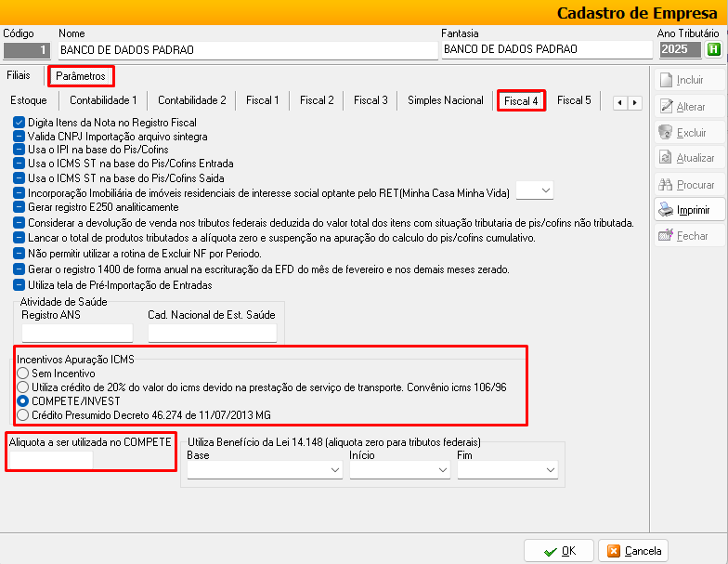The height and width of the screenshot is (564, 728).
Task: Toggle Utiliza tela de Pré-Importação de Entradas
Action: coord(19,284)
